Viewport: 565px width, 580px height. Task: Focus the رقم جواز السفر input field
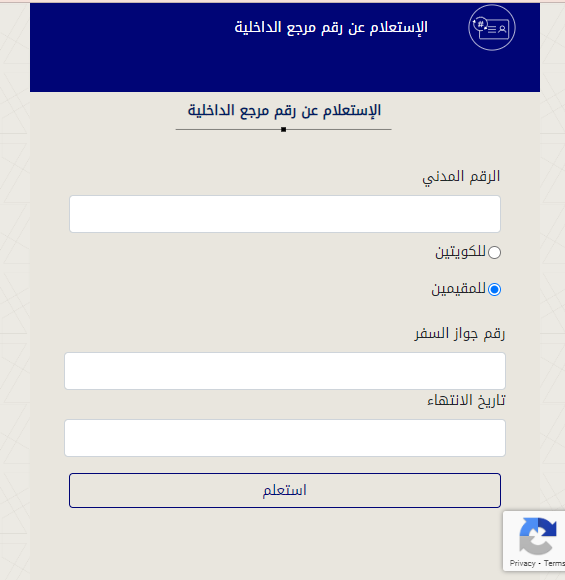pyautogui.click(x=285, y=371)
